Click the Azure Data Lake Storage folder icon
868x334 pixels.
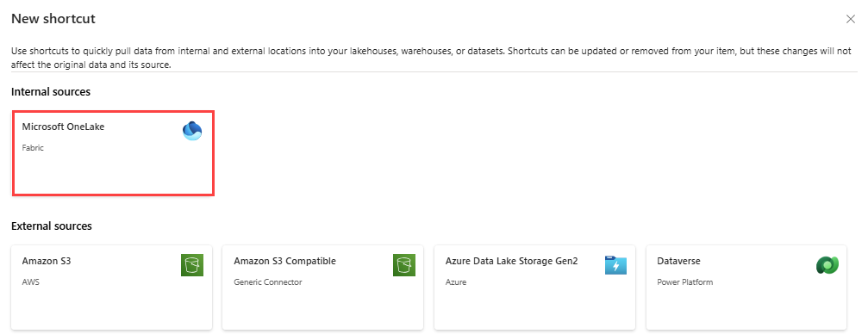[615, 265]
